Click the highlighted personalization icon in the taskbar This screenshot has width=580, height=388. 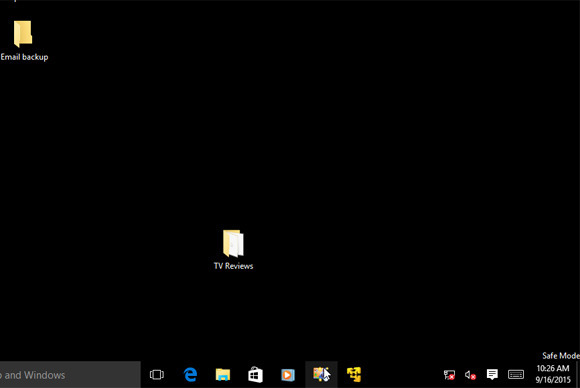[321, 374]
